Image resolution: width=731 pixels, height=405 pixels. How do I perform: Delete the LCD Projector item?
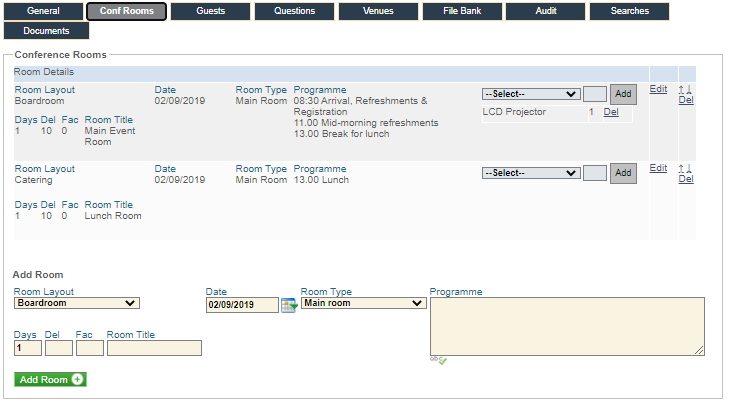point(611,112)
